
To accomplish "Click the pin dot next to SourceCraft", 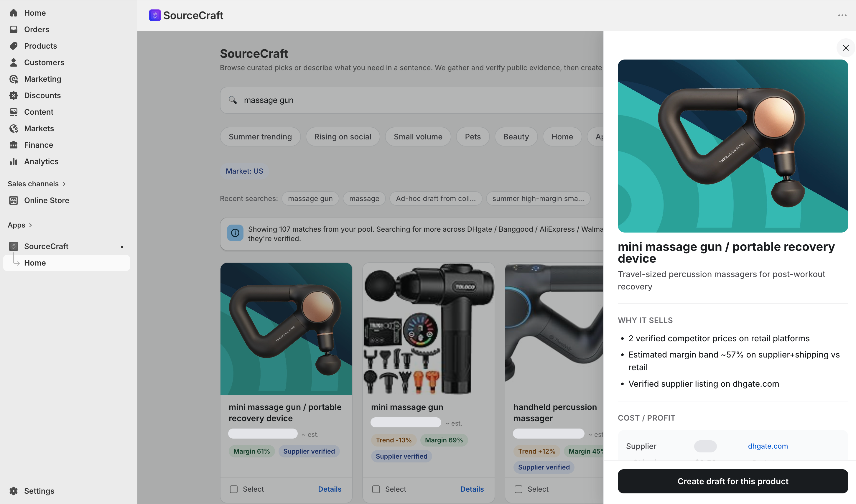I will click(122, 247).
